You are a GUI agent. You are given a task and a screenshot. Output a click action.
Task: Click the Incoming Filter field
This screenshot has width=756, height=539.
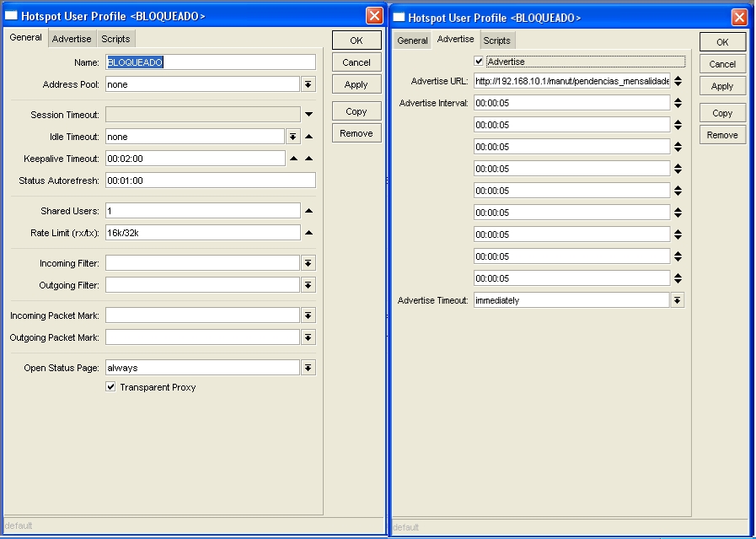tap(203, 263)
